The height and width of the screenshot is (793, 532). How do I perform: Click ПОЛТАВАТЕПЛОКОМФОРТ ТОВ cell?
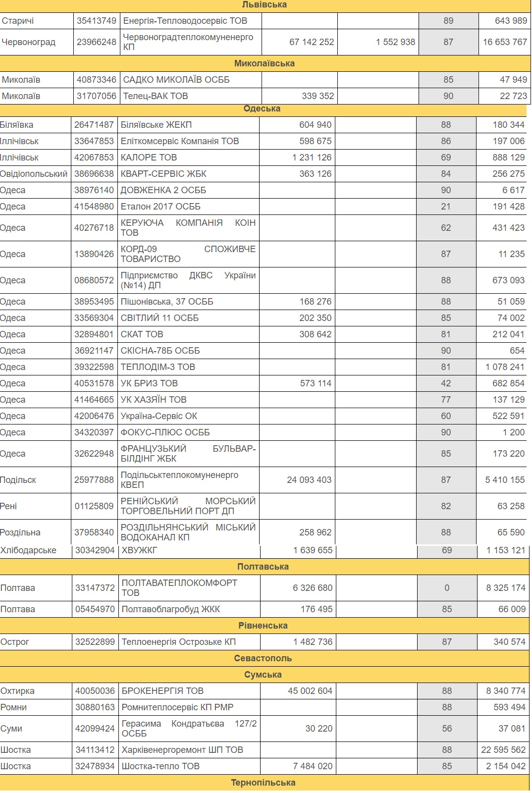click(190, 588)
